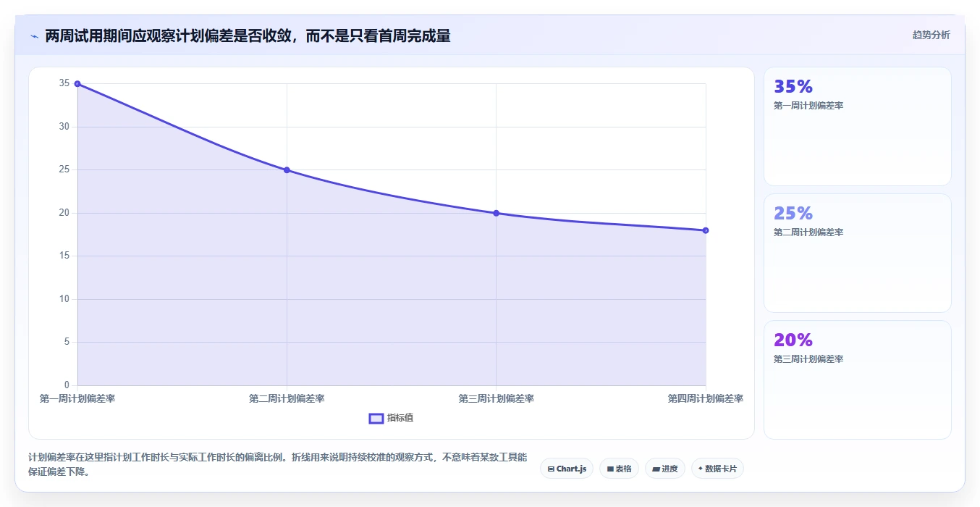This screenshot has height=507, width=980.
Task: Click x-axis label 第四周计划偏差率
Action: pos(706,398)
